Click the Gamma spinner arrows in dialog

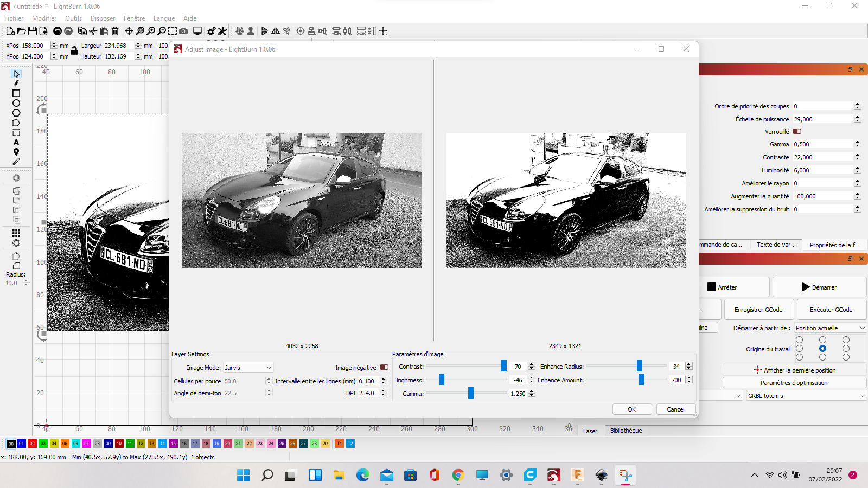(532, 393)
